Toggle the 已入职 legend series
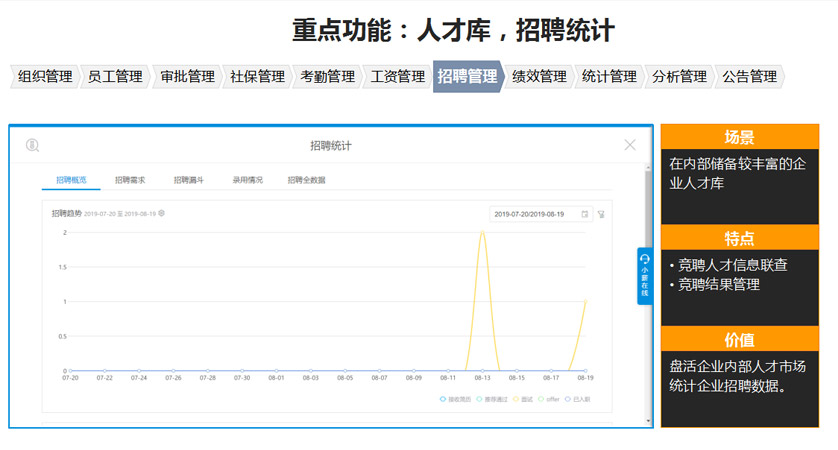 point(577,398)
